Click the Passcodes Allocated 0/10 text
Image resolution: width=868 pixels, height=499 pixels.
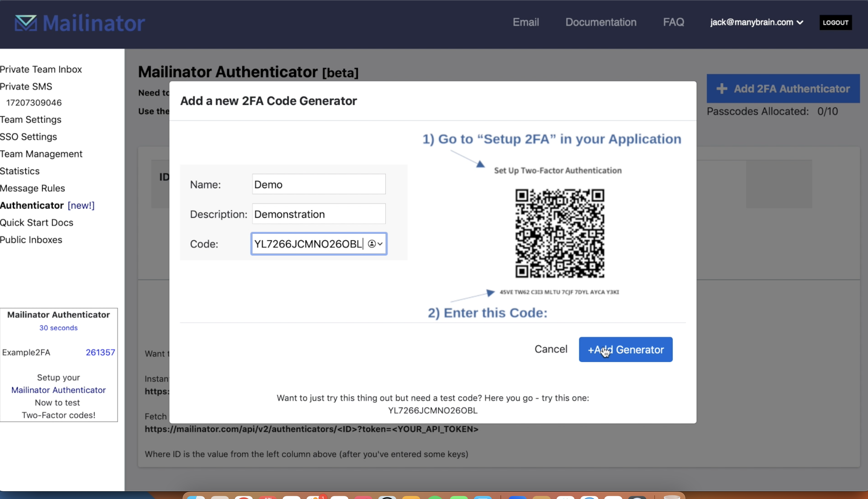(x=772, y=111)
